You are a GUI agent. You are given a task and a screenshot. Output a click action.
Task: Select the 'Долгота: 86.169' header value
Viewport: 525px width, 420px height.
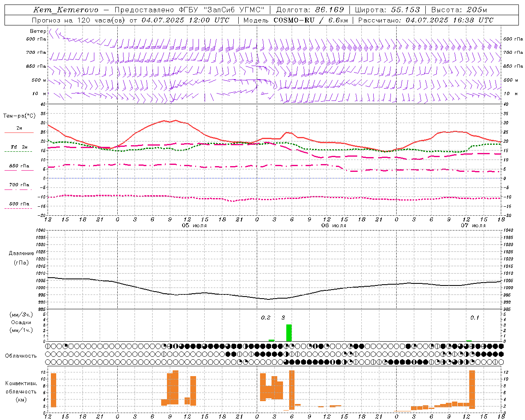(x=310, y=10)
